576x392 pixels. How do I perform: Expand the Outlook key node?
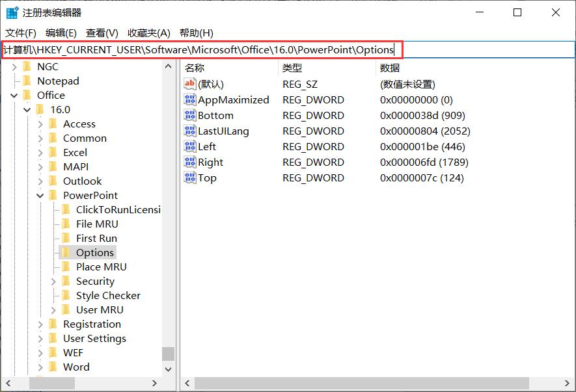pyautogui.click(x=40, y=181)
